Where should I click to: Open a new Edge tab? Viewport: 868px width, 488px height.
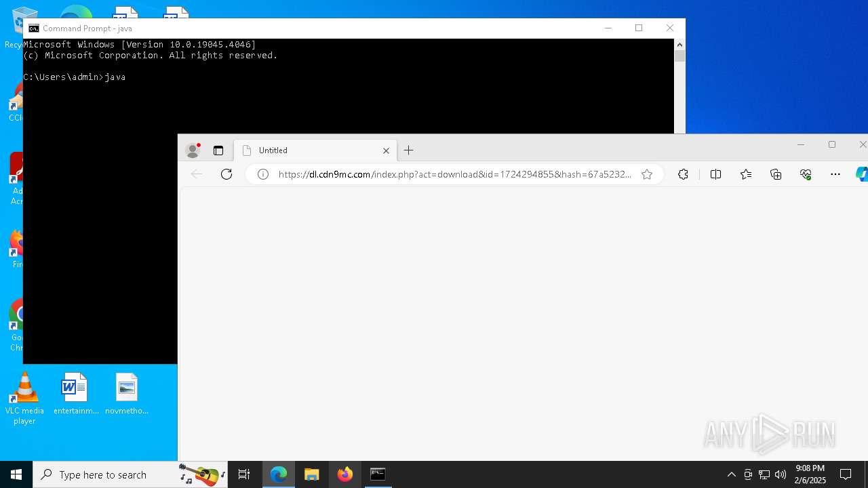point(408,150)
